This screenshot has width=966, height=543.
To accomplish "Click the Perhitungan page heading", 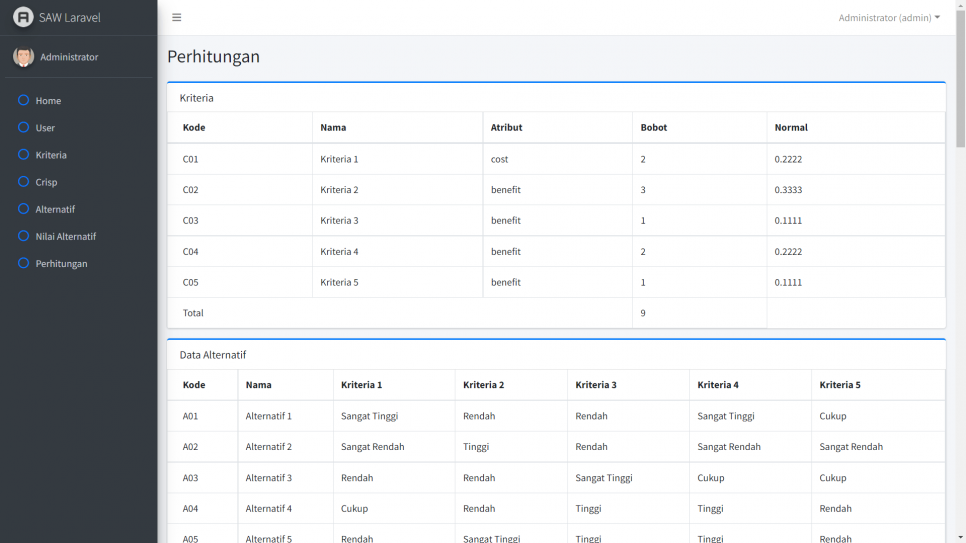I will pyautogui.click(x=214, y=56).
